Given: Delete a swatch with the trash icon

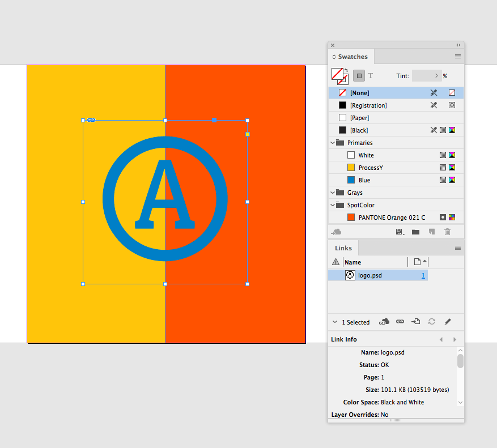Looking at the screenshot, I should (447, 232).
